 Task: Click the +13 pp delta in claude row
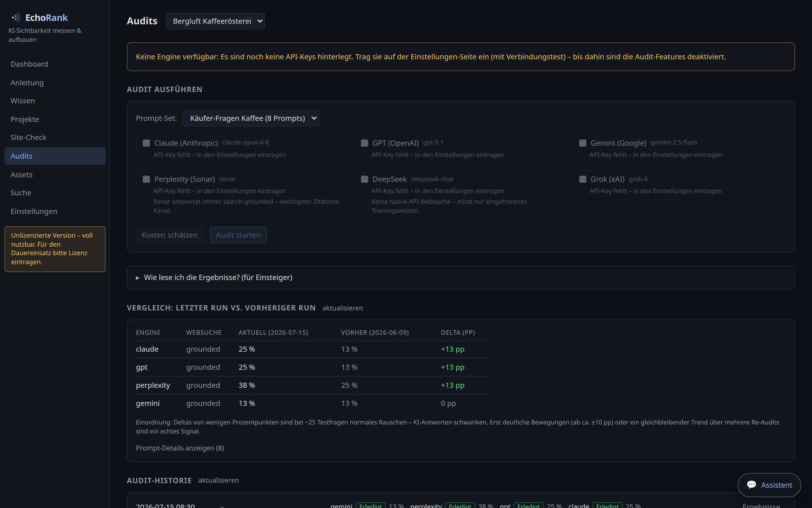453,349
